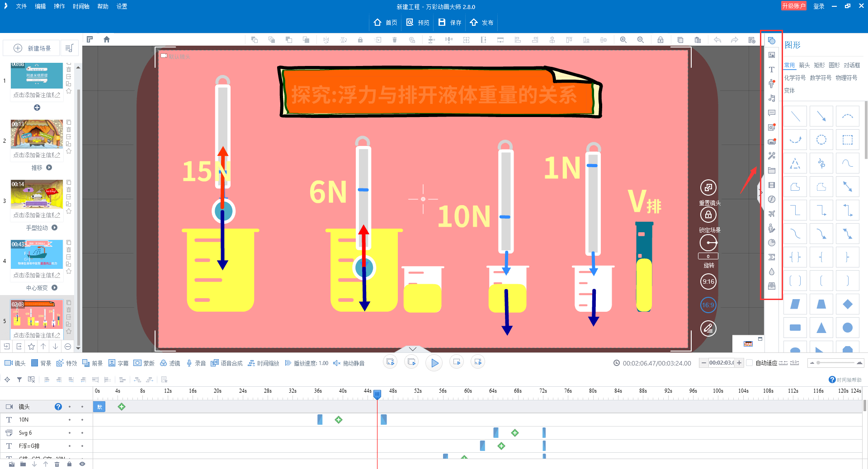Click the redo arrow on canvas toolbar
Viewport: 868px width, 469px height.
[x=735, y=40]
